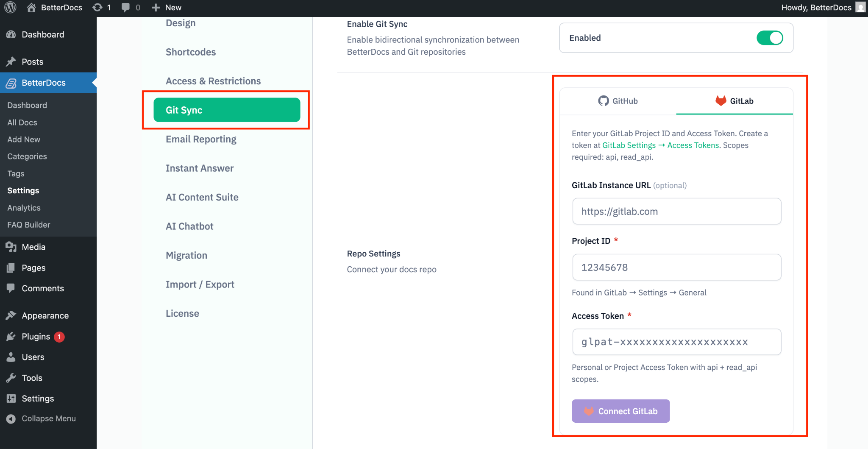Select the Git Sync settings tab
Screen dimensions: 868x449
[227, 110]
